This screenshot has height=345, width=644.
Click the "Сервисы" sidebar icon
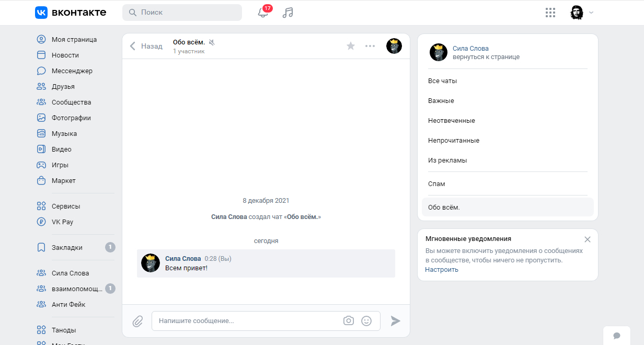click(41, 206)
